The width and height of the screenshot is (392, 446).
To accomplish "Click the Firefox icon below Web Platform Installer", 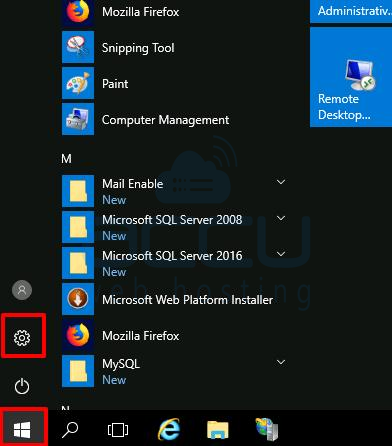I will coord(78,335).
